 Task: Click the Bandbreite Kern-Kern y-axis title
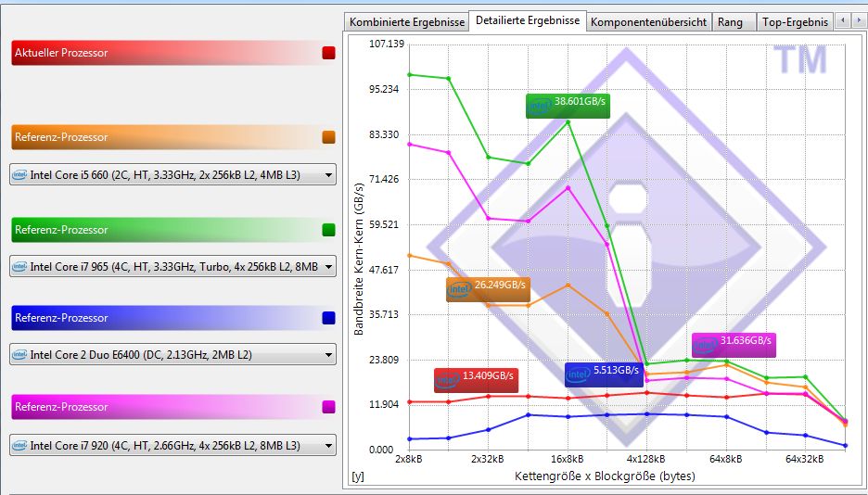[x=359, y=260]
